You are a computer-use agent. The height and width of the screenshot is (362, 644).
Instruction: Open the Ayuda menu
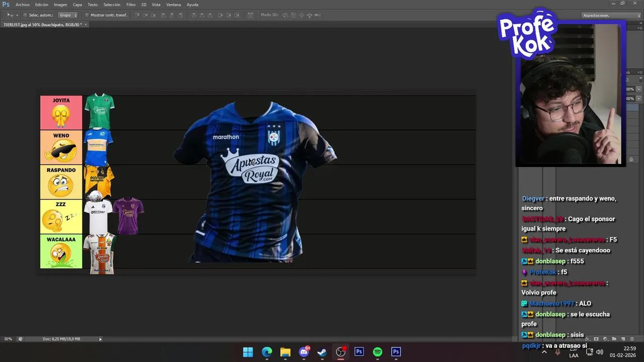(x=192, y=5)
